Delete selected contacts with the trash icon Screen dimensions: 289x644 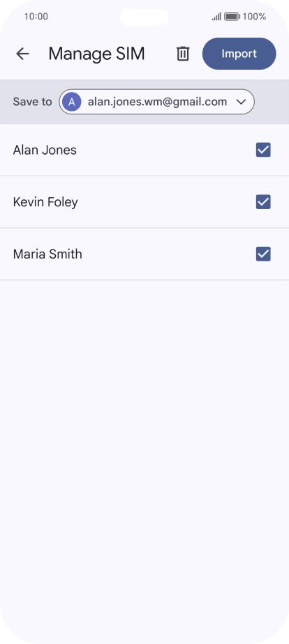[183, 54]
